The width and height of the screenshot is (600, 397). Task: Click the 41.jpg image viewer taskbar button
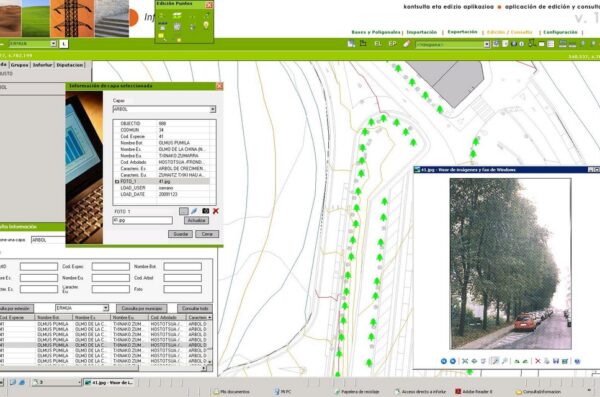point(109,382)
